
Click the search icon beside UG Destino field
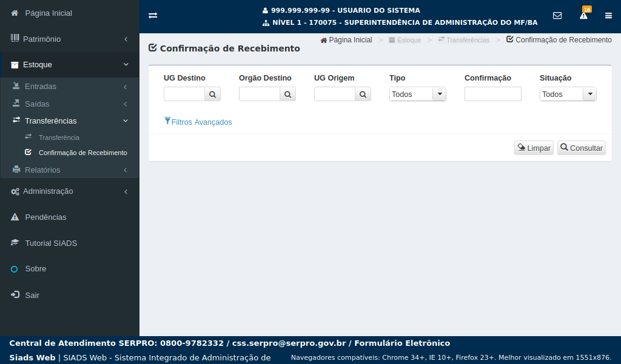[213, 94]
